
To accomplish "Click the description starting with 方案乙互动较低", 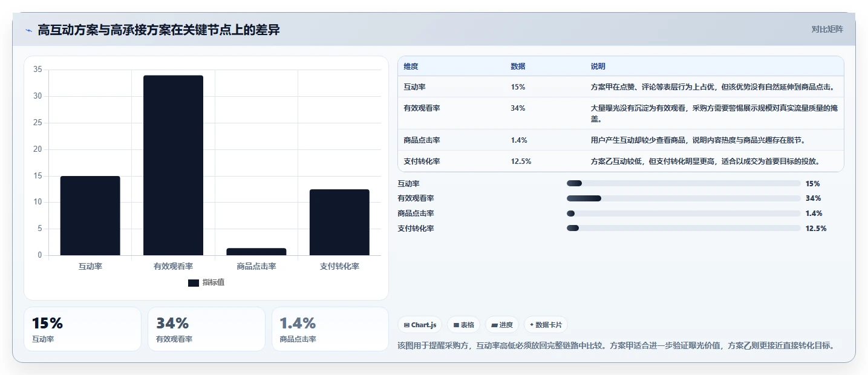I will [705, 161].
